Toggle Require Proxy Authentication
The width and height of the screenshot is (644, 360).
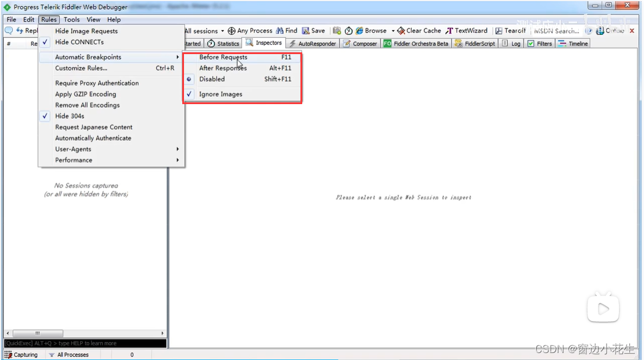[x=111, y=83]
